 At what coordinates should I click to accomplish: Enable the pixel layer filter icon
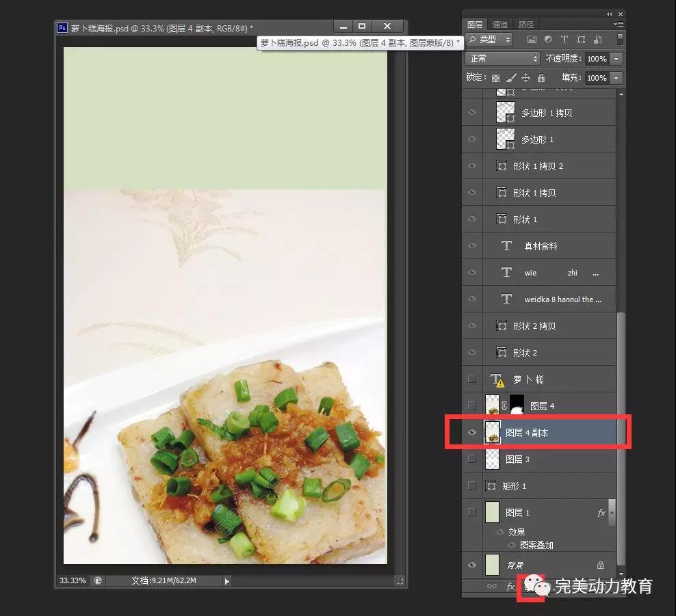531,40
